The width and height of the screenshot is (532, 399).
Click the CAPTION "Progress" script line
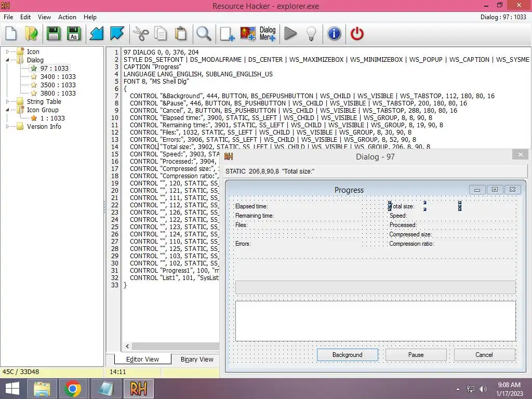pos(152,67)
